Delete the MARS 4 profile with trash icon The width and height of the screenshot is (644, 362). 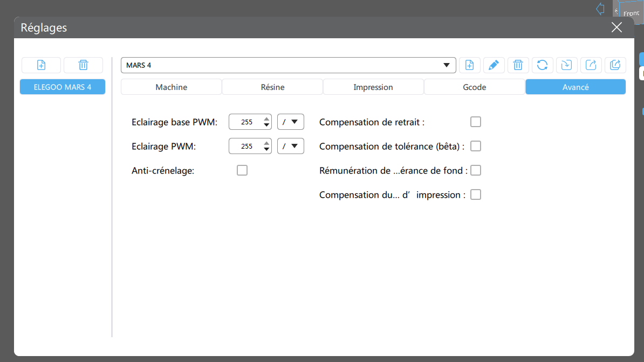pyautogui.click(x=518, y=65)
